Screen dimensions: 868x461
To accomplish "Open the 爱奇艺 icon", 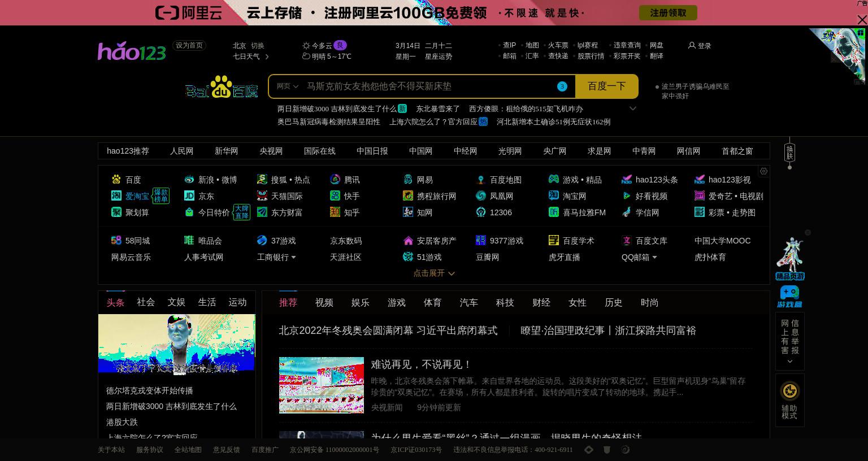I will point(700,196).
